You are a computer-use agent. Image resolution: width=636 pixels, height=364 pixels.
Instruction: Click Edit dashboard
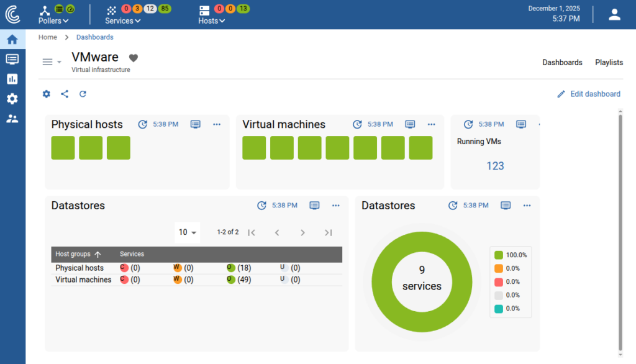(588, 94)
